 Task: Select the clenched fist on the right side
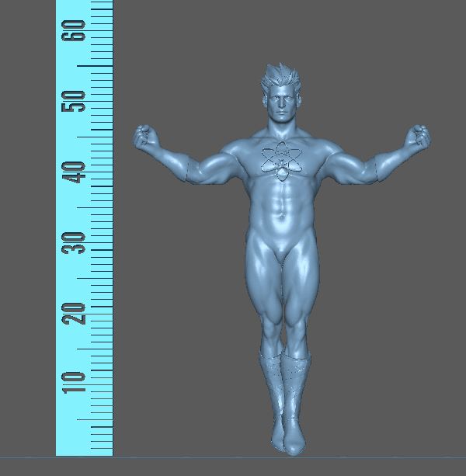pos(419,136)
